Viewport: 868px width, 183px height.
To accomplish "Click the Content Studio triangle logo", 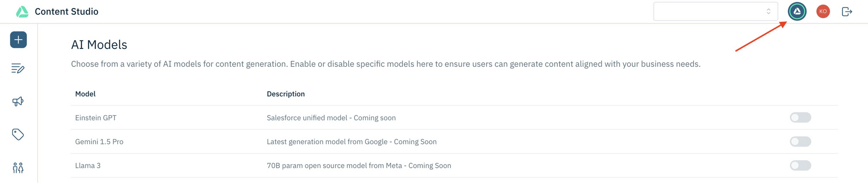I will pyautogui.click(x=22, y=12).
